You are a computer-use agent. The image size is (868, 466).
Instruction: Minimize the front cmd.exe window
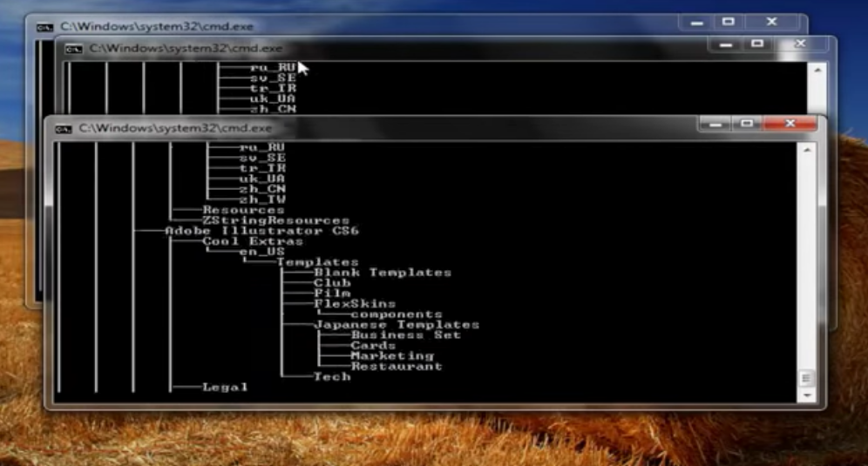715,124
